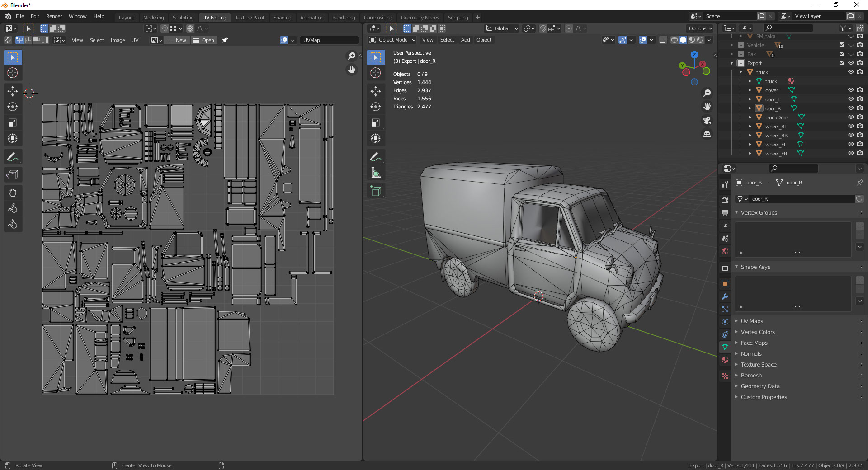Expand the Vertex Colors panel
Image resolution: width=868 pixels, height=470 pixels.
(x=757, y=332)
